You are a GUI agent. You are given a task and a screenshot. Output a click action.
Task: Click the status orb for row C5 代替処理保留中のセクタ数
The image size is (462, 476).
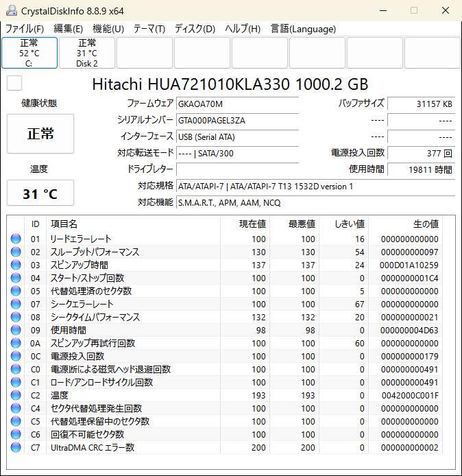16,422
